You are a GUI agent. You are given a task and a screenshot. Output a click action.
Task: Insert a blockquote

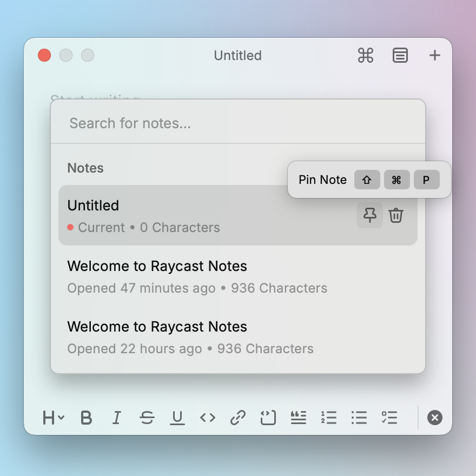(x=299, y=418)
